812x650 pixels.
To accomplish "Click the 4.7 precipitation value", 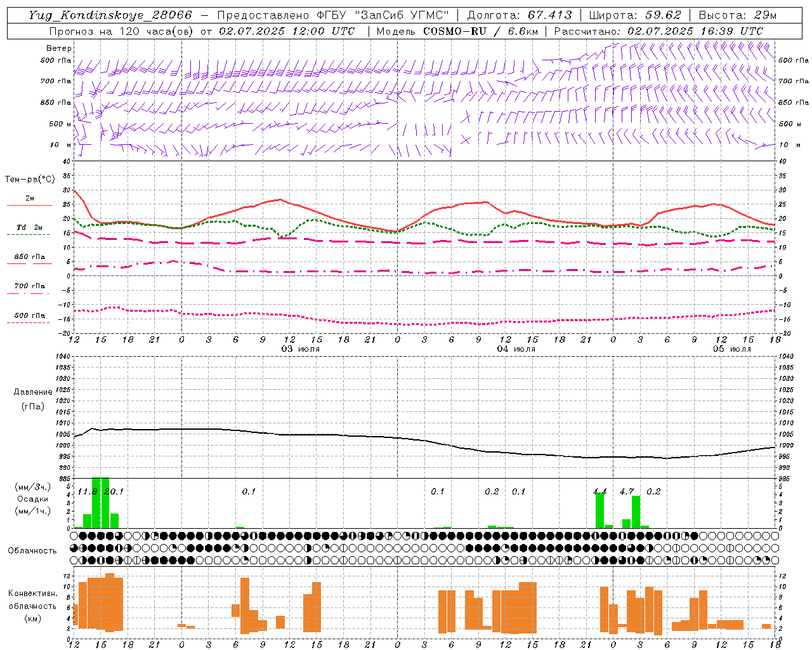I will 627,491.
